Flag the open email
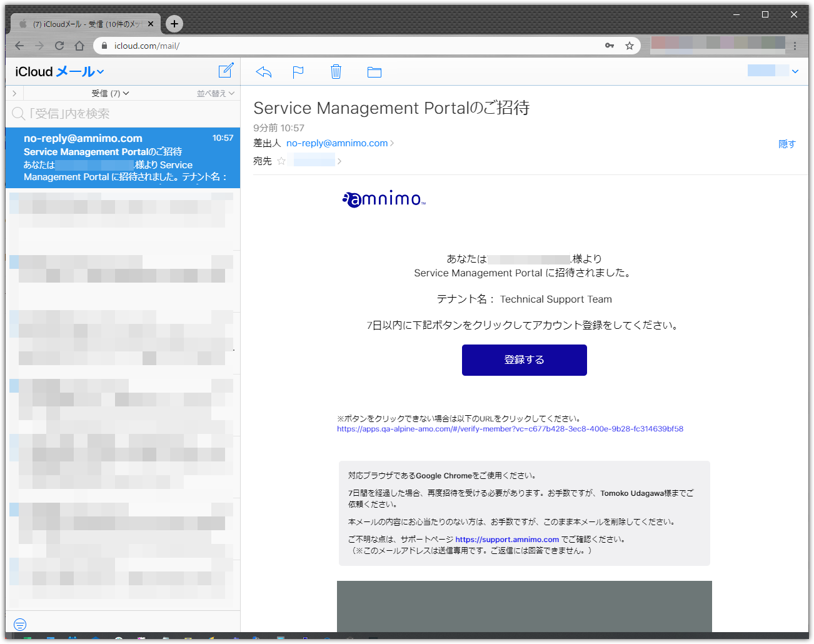The width and height of the screenshot is (814, 644). pyautogui.click(x=298, y=72)
